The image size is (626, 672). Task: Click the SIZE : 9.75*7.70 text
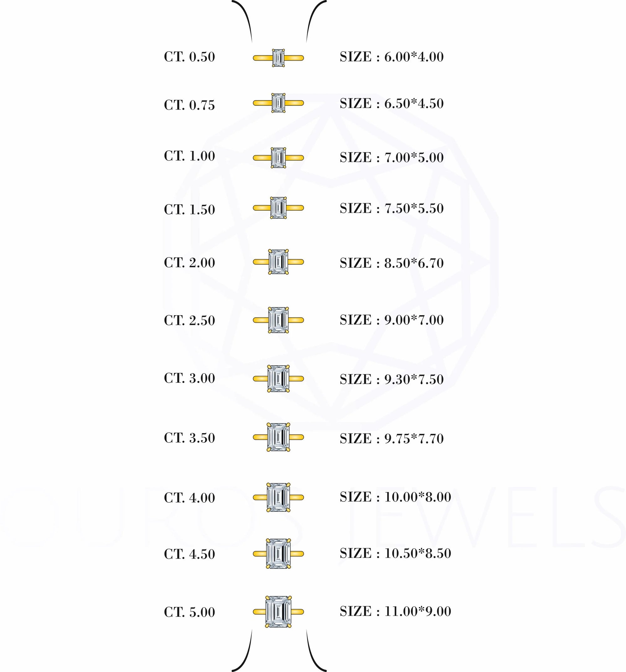click(392, 439)
